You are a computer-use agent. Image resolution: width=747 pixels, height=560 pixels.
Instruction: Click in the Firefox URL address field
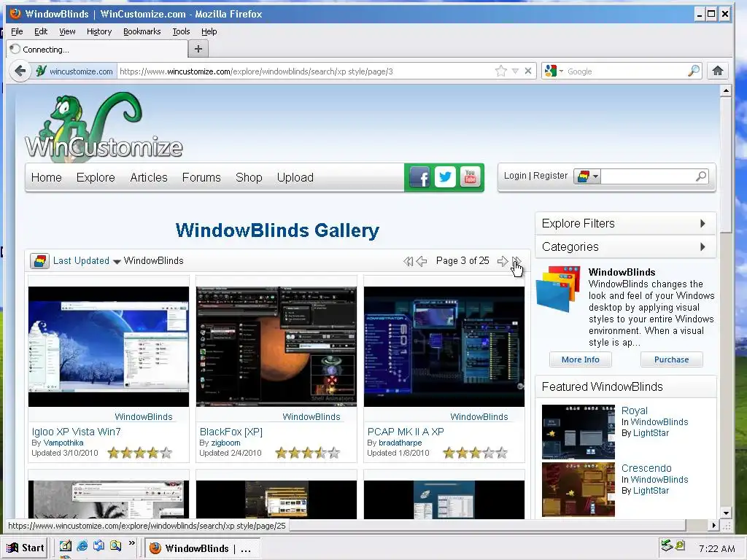[305, 71]
